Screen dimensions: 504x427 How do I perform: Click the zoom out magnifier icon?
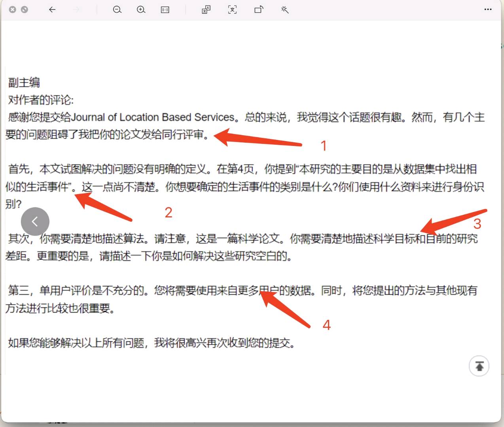coord(117,10)
